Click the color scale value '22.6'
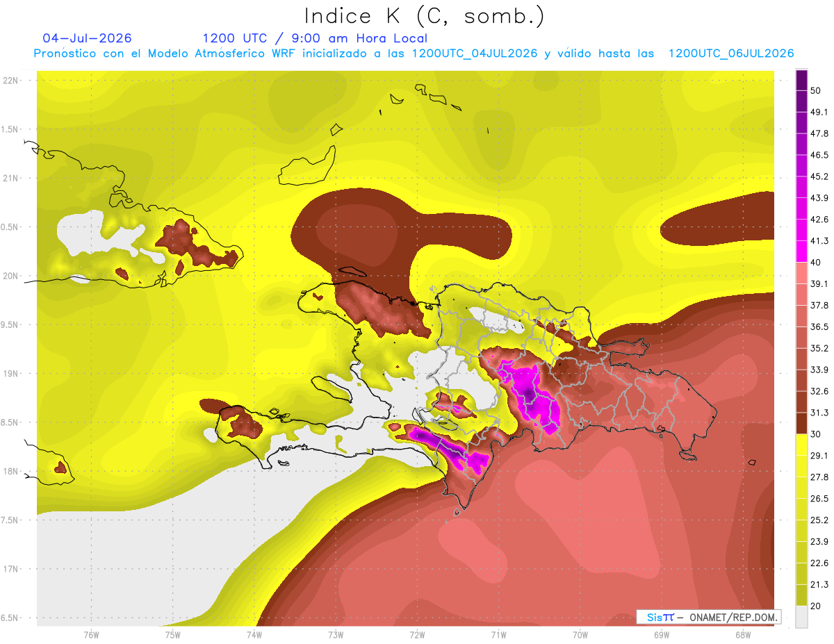Image resolution: width=834 pixels, height=644 pixels. [819, 563]
